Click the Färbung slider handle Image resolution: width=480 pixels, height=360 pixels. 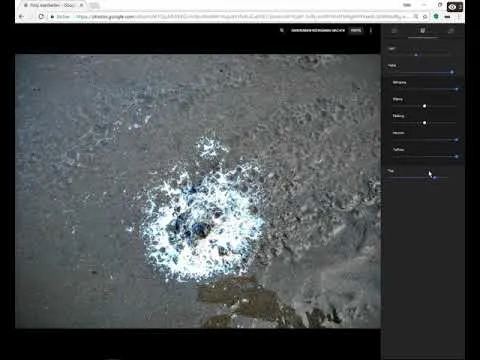pos(424,123)
